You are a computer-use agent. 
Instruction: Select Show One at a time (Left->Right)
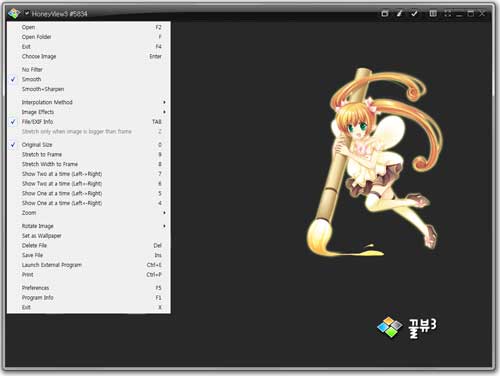click(x=89, y=193)
